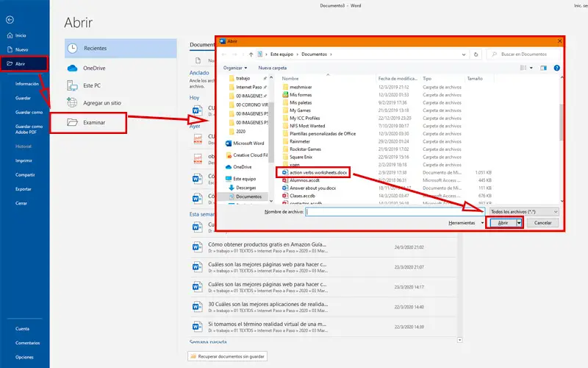Click Recuperar documentos sin guardar
The image size is (588, 368).
(x=227, y=356)
